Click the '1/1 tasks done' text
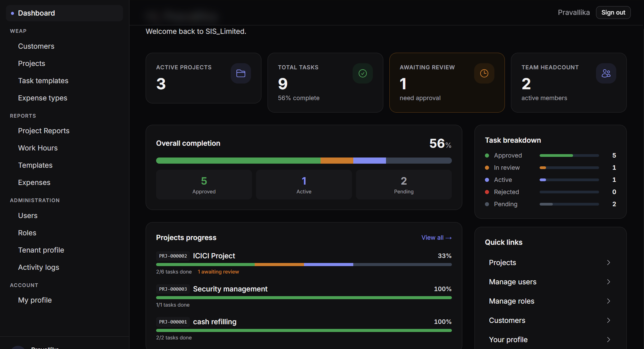The height and width of the screenshot is (349, 644). coord(173,305)
